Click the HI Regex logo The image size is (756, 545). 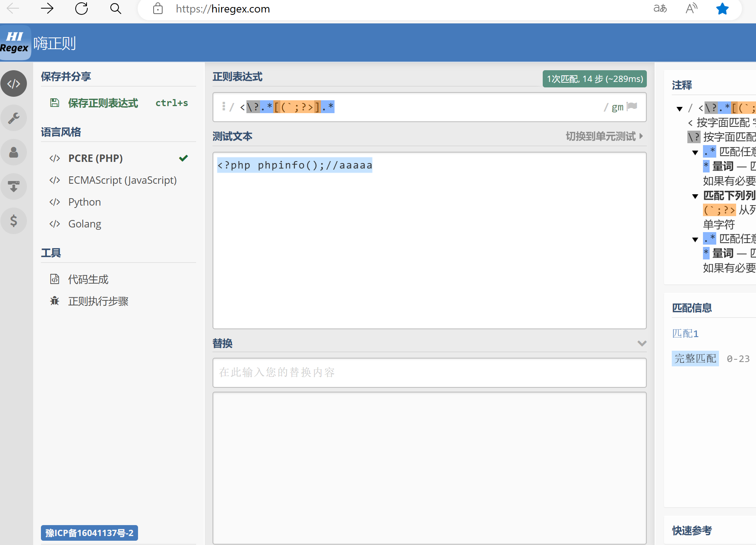pos(15,43)
